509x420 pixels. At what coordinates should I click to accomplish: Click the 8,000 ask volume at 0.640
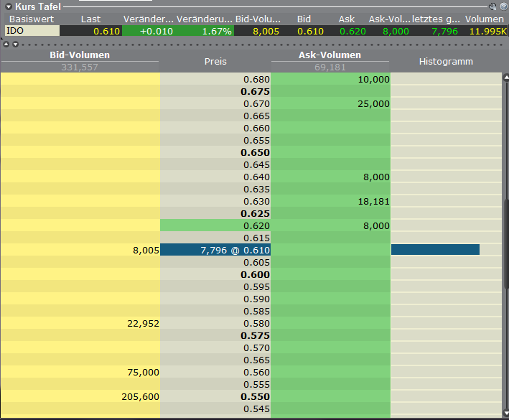[376, 177]
